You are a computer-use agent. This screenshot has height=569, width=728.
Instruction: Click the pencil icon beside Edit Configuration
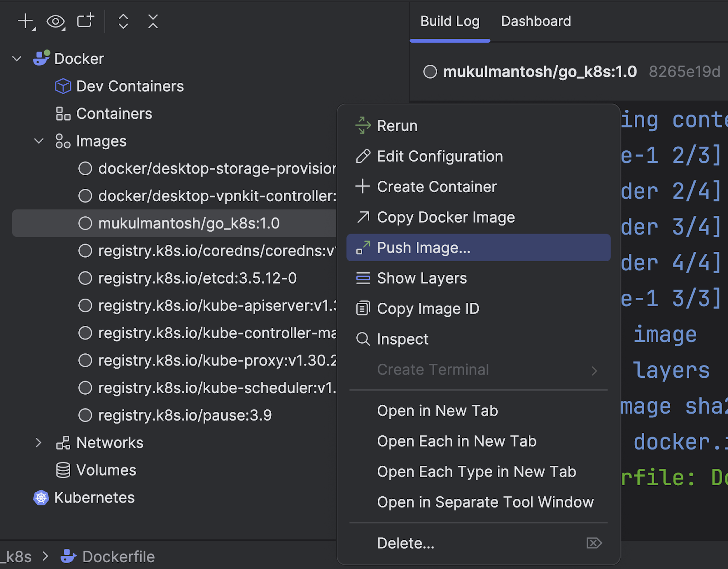(x=363, y=156)
